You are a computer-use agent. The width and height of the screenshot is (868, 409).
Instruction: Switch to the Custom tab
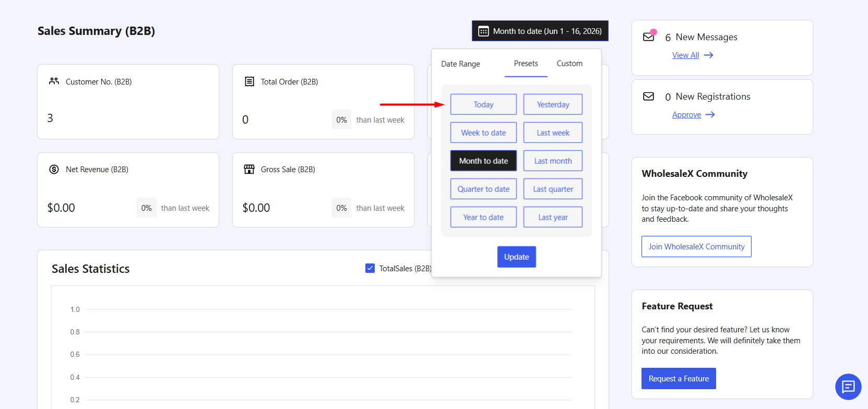[x=569, y=64]
